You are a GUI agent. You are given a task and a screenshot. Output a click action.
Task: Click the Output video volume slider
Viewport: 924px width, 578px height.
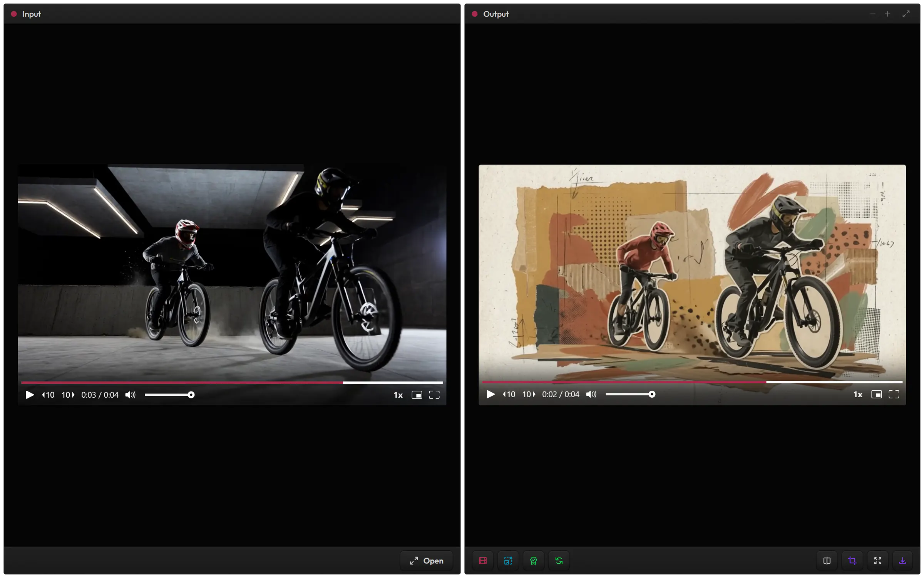point(630,395)
